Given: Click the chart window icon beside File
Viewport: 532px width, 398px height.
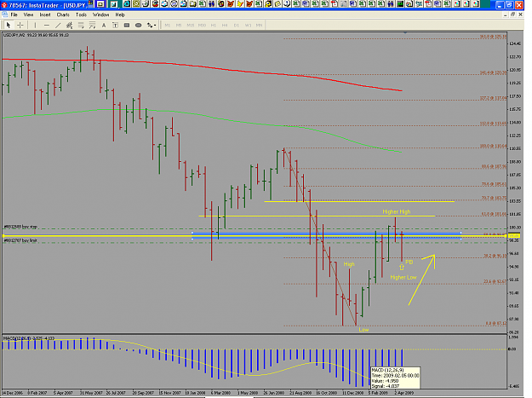Looking at the screenshot, I should click(4, 14).
